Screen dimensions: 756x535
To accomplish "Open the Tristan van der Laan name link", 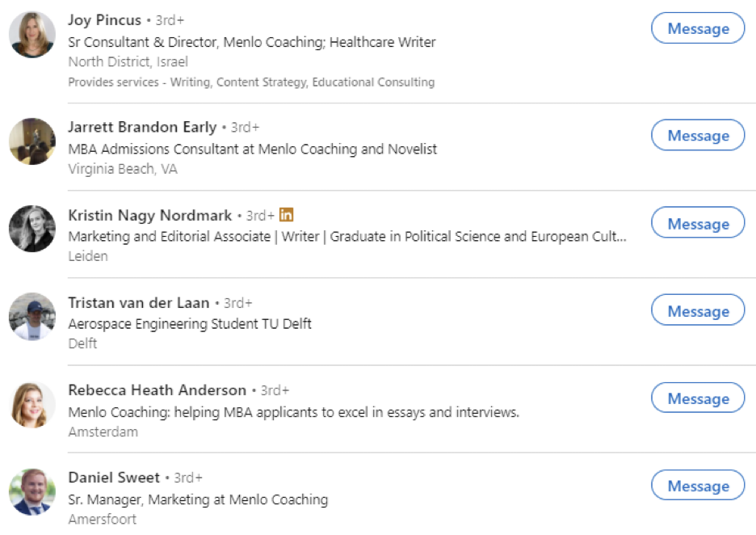I will 139,302.
